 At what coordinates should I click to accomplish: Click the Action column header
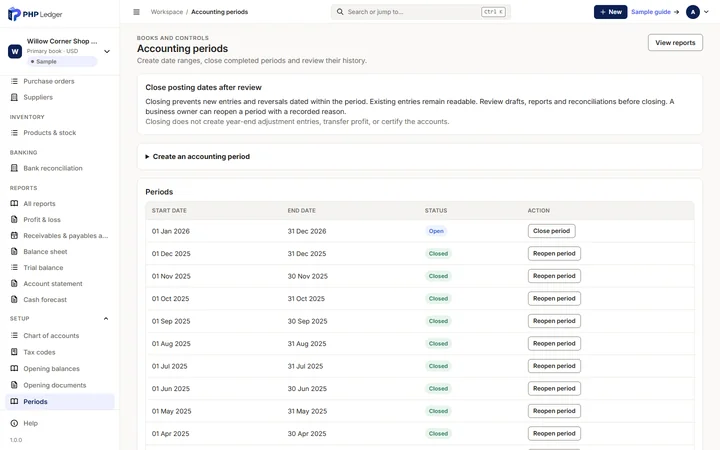[539, 211]
